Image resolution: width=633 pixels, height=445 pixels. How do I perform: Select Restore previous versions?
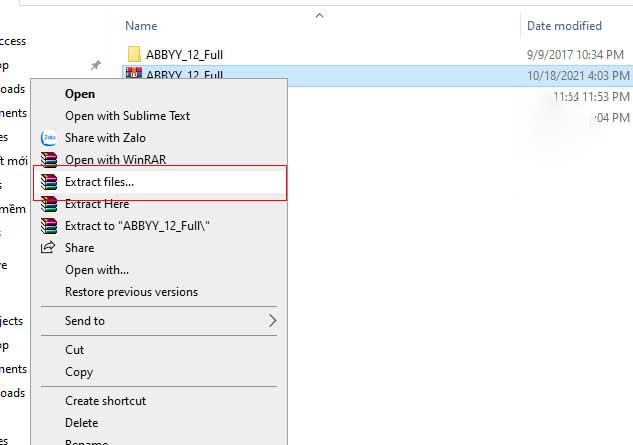pos(131,292)
